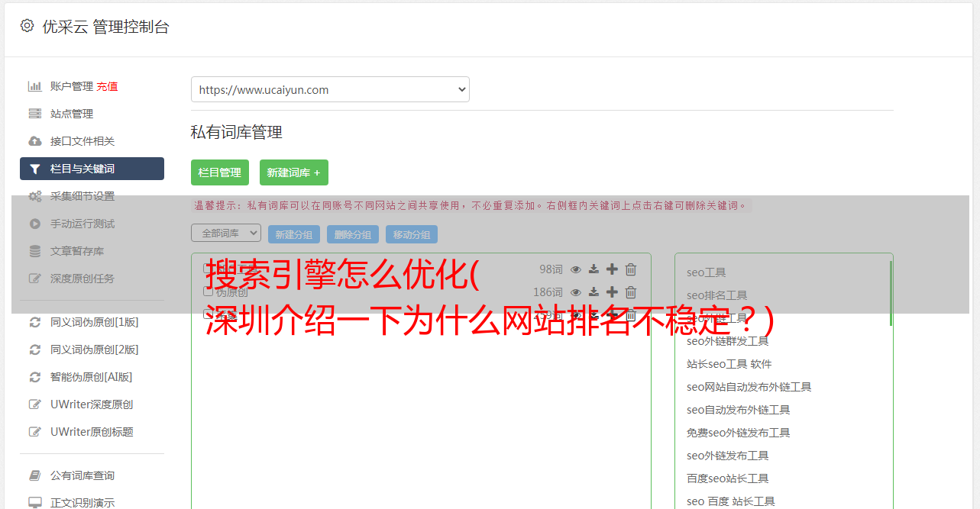Image resolution: width=980 pixels, height=509 pixels.
Task: Tick the checkbox for 伪原创 library
Action: (x=208, y=292)
